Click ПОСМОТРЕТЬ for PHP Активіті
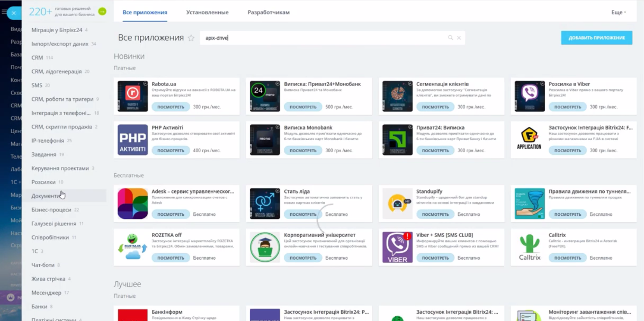This screenshot has height=321, width=644. coord(171,150)
